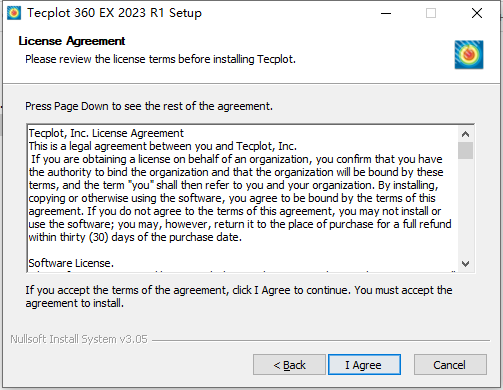Click the bold License Agreement heading
503x390 pixels.
tap(72, 41)
